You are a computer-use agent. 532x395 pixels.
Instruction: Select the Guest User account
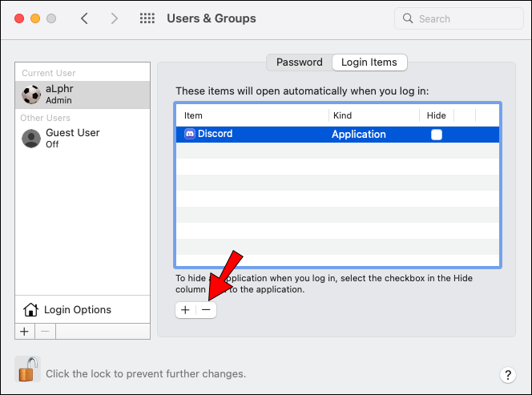click(71, 138)
